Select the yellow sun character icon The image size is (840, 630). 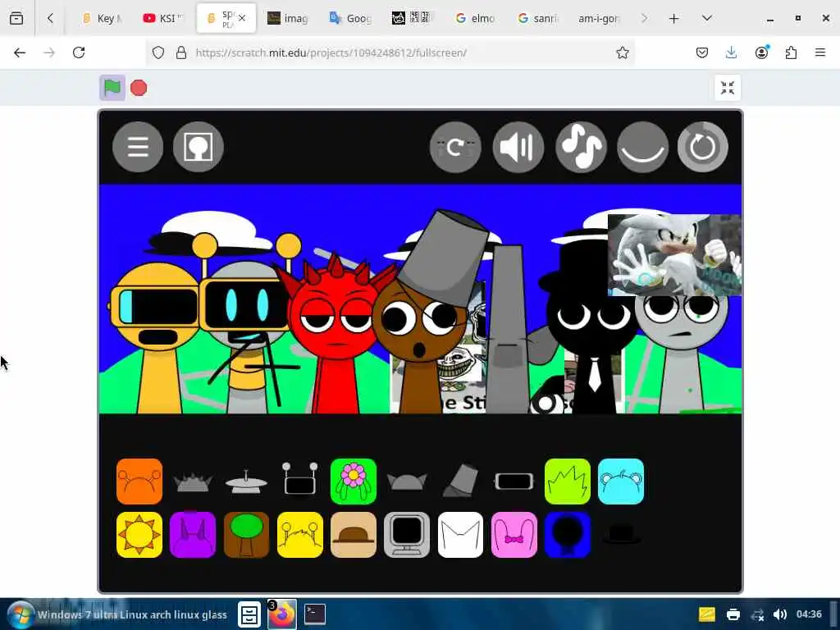[139, 535]
